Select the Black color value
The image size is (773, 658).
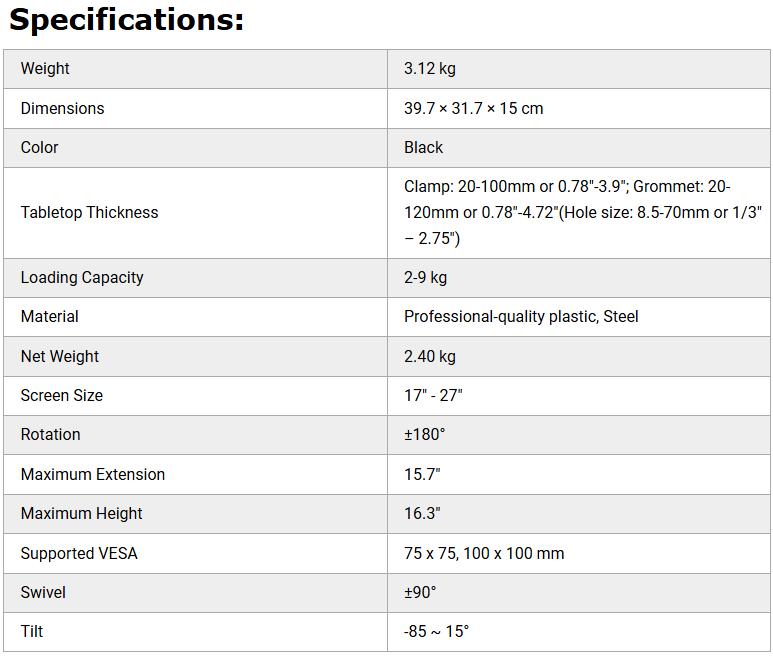click(x=423, y=147)
